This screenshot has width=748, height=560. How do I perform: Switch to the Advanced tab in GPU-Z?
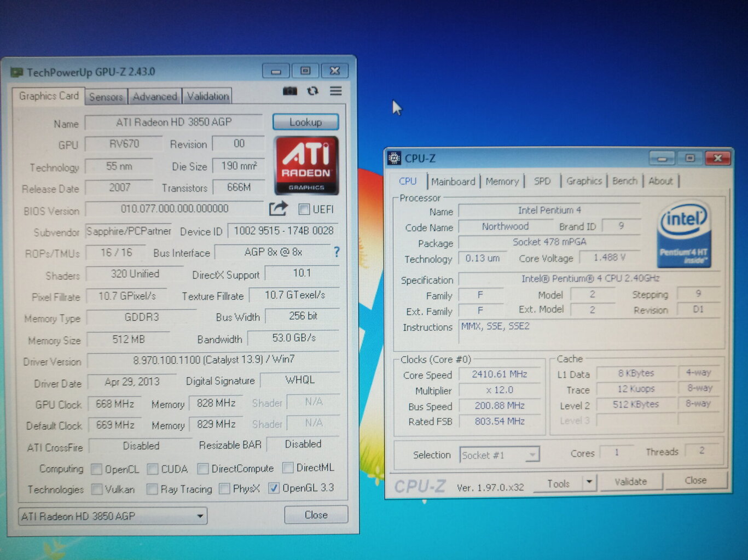pos(155,97)
